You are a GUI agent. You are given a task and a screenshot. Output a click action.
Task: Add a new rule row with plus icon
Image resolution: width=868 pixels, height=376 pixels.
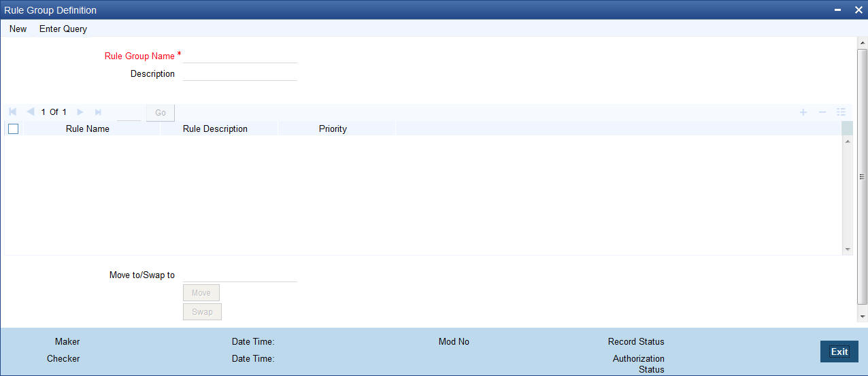[803, 112]
